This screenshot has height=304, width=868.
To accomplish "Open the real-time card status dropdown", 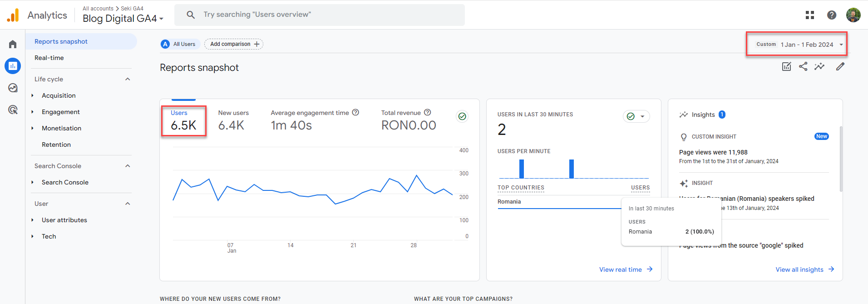I will click(x=636, y=116).
